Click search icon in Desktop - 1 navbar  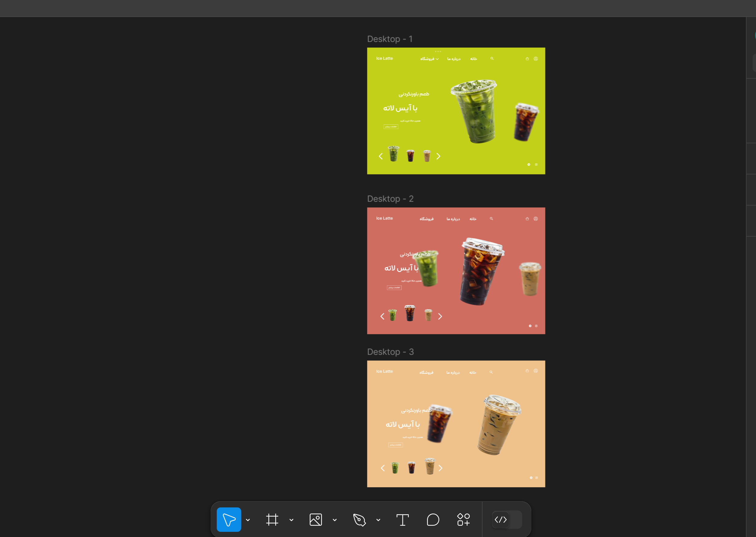tap(492, 59)
